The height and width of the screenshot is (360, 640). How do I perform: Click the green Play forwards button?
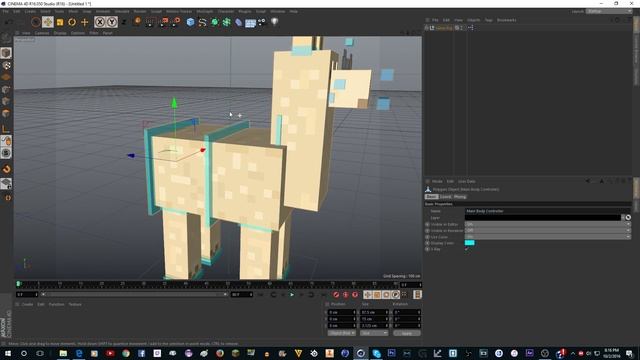point(292,294)
